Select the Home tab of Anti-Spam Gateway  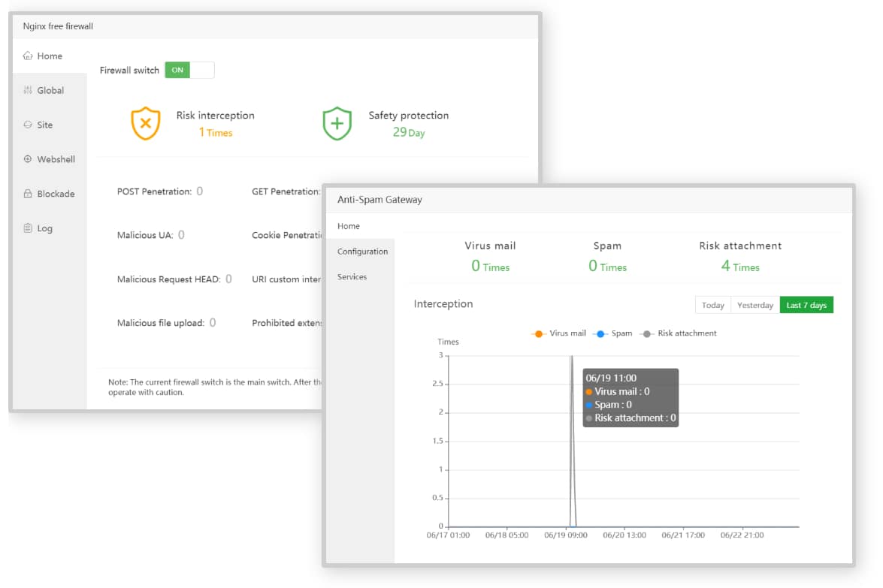[349, 226]
